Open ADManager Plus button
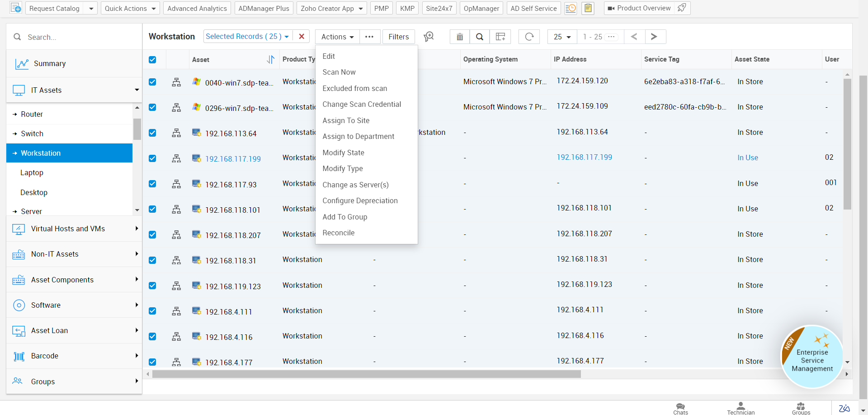Viewport: 868px width, 415px height. [x=264, y=8]
